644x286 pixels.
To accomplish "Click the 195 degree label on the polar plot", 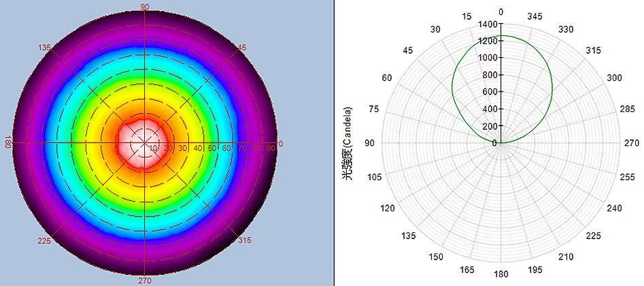I will tap(535, 270).
